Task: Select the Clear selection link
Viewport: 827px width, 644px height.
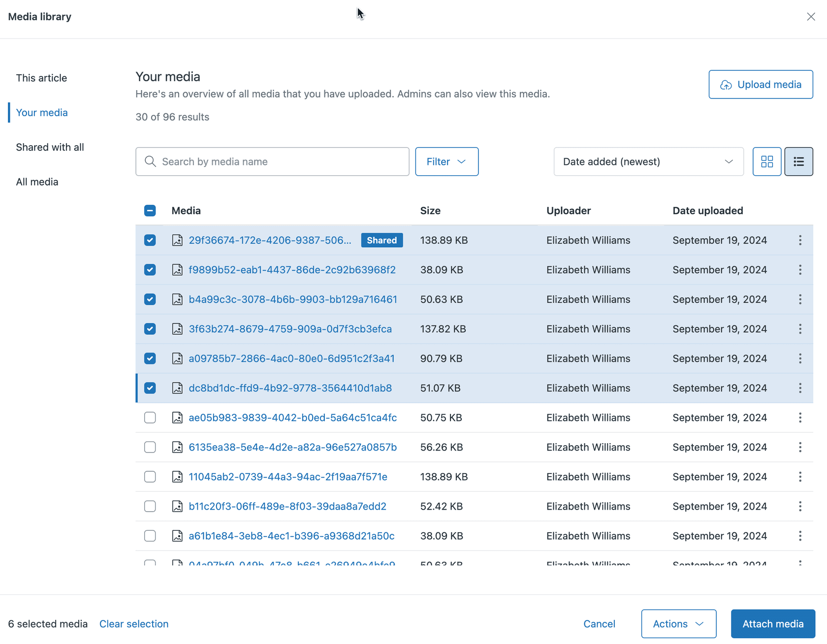Action: click(133, 623)
